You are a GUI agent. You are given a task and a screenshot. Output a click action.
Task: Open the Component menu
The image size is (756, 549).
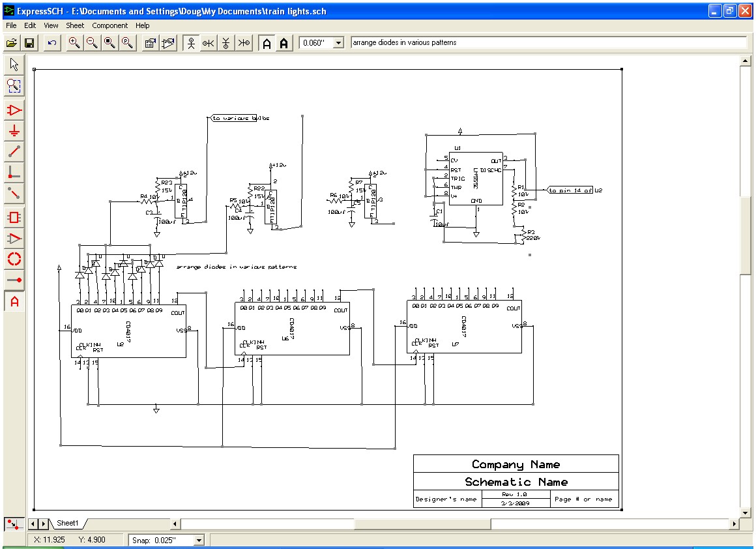(x=110, y=25)
